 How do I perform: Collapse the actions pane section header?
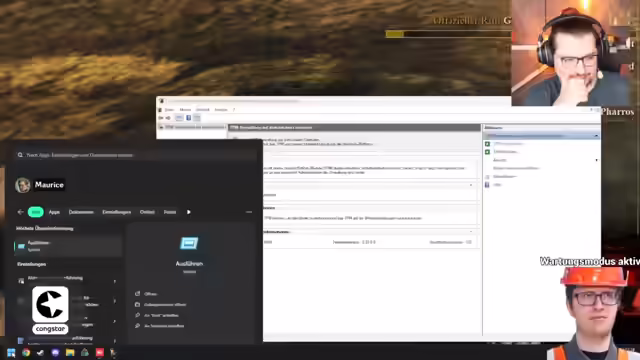[x=596, y=135]
